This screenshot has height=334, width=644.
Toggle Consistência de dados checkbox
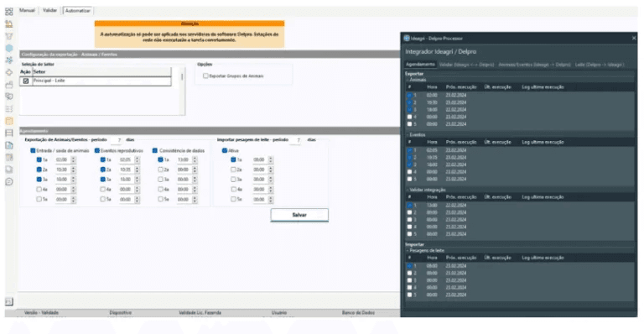[155, 151]
